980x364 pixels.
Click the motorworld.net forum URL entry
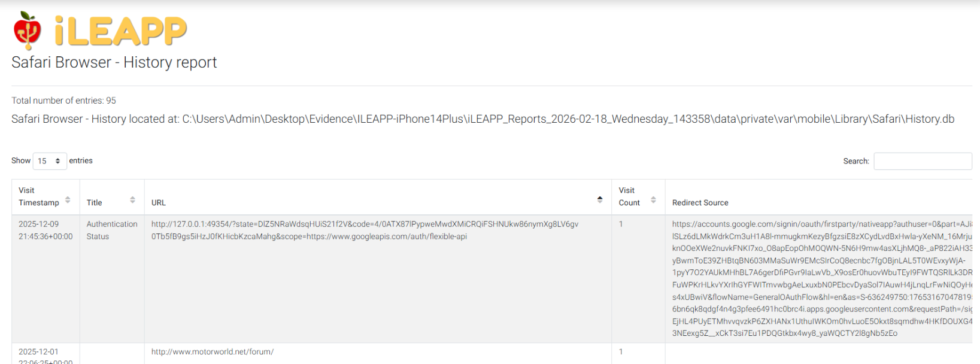[x=212, y=352]
